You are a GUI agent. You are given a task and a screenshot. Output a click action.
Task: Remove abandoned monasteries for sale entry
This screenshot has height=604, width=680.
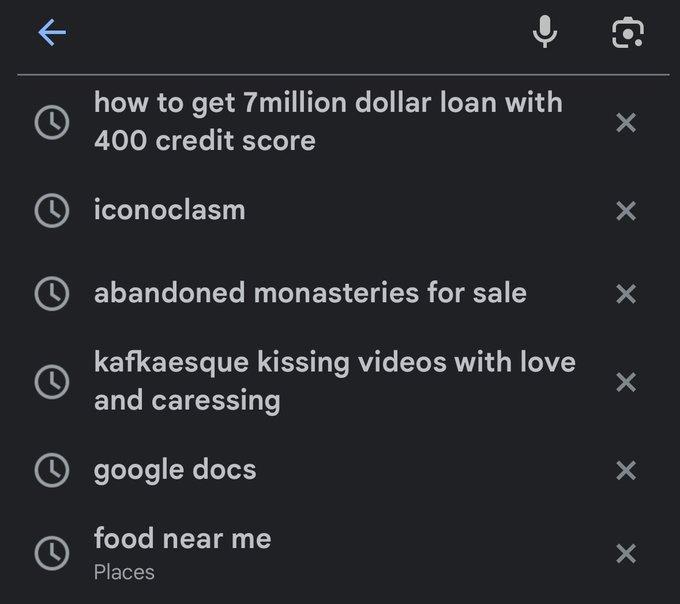point(626,293)
